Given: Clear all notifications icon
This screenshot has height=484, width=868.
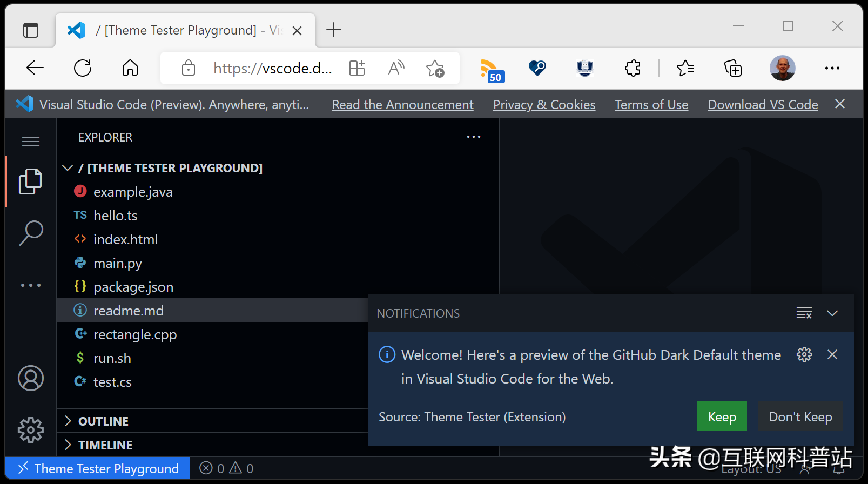Looking at the screenshot, I should coord(804,313).
